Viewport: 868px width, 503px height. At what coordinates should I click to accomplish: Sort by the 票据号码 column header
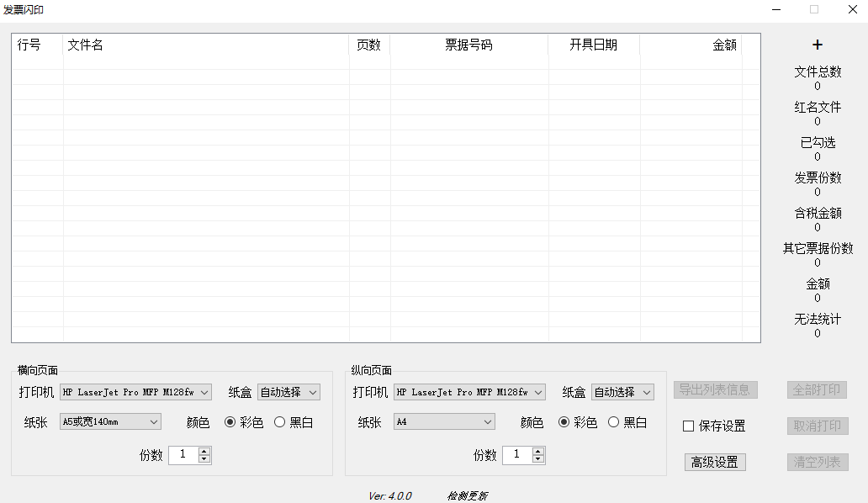468,45
